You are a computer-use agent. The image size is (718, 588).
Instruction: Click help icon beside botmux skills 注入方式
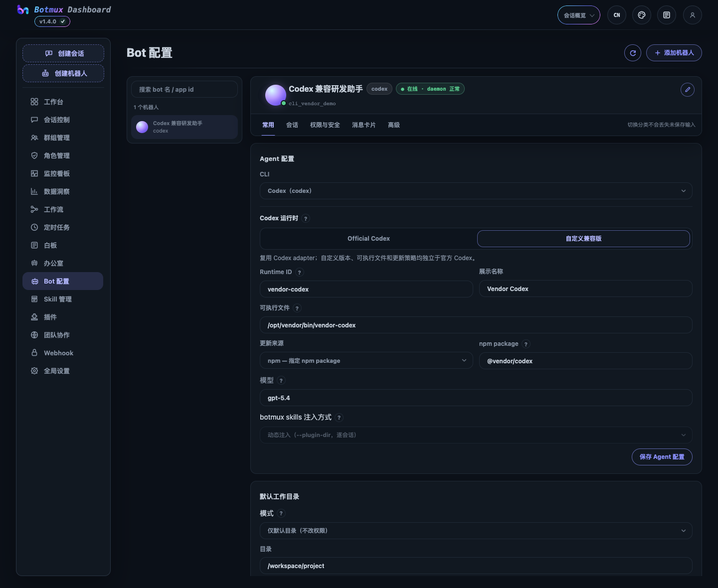339,418
